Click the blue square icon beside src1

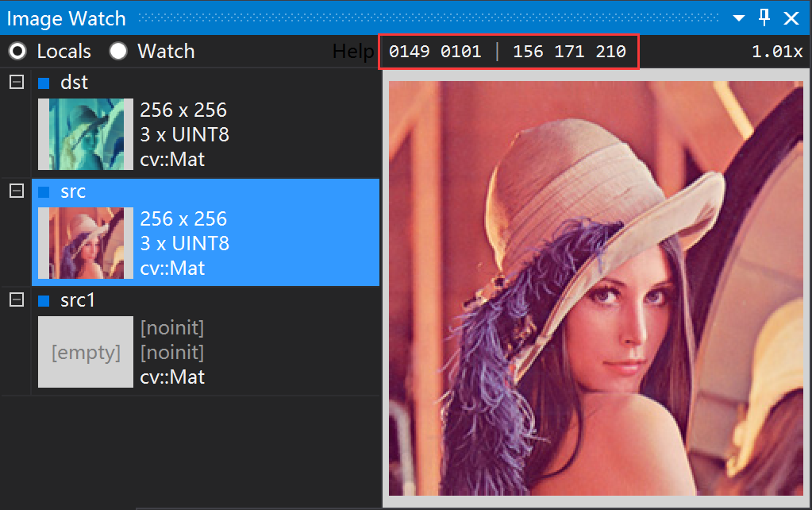point(44,300)
